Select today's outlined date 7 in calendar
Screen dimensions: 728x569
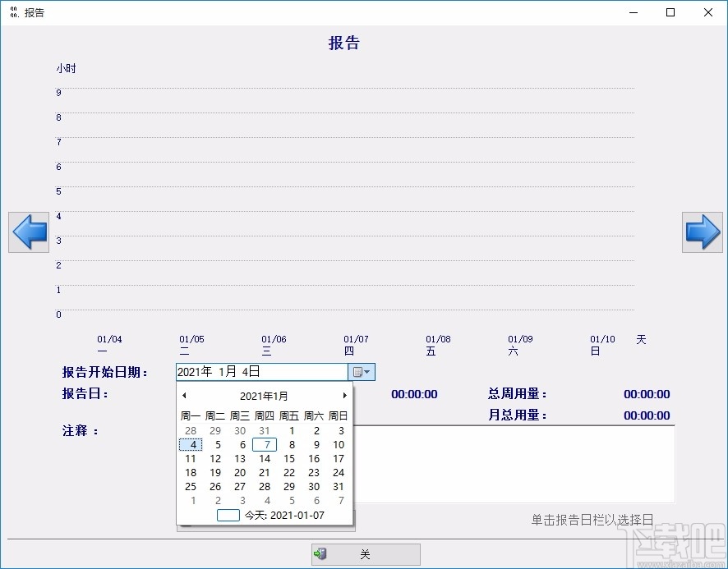click(x=265, y=444)
